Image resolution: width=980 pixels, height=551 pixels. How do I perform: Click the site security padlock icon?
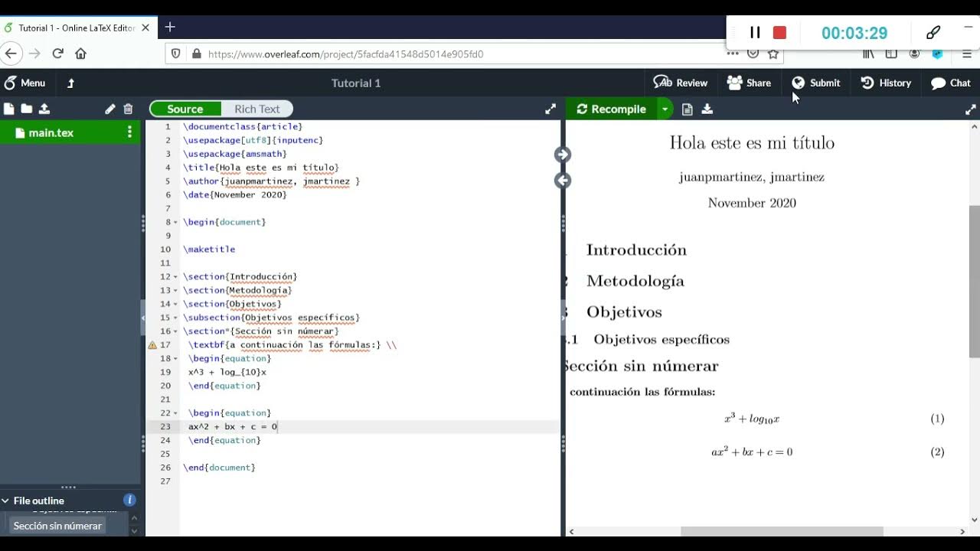point(197,54)
